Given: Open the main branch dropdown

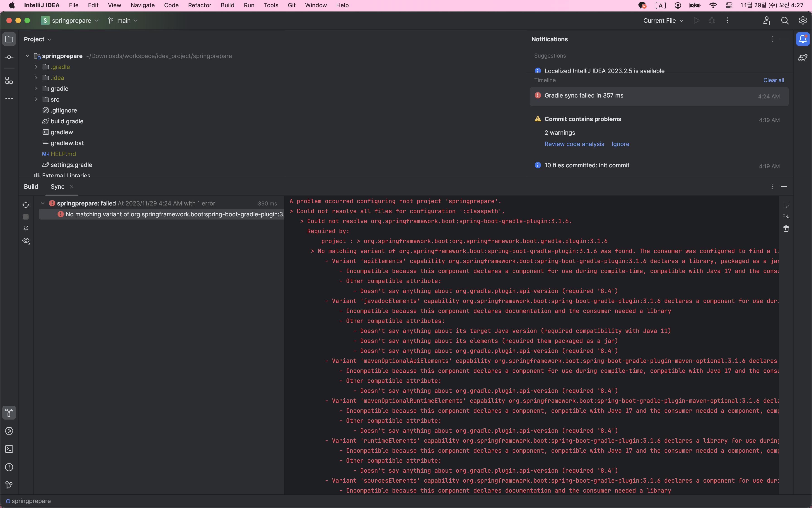Looking at the screenshot, I should click(x=123, y=20).
